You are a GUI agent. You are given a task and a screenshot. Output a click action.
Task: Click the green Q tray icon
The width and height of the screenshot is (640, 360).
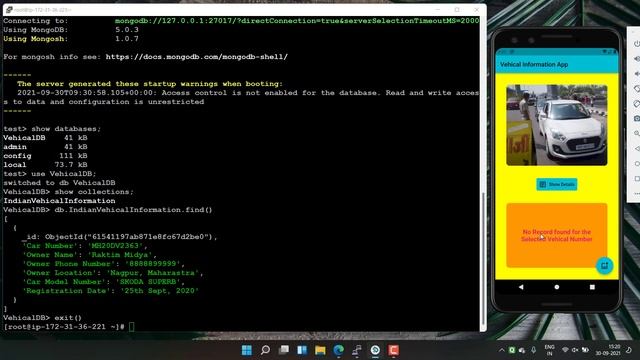click(x=512, y=350)
